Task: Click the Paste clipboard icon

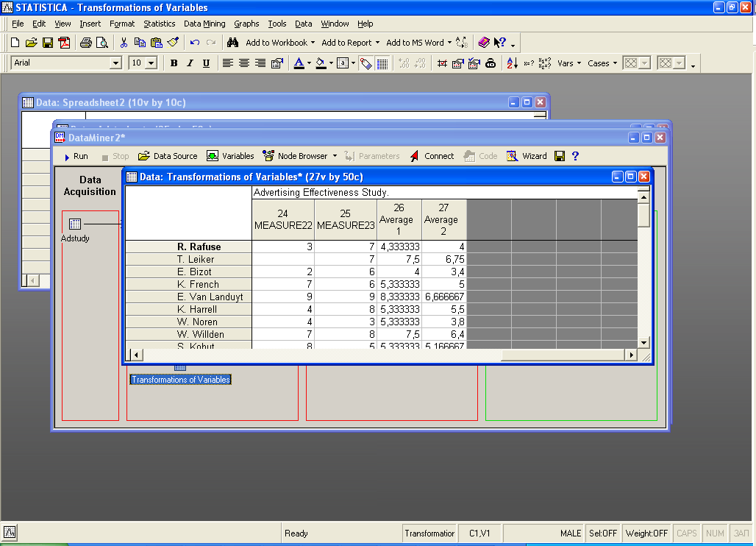Action: tap(156, 43)
